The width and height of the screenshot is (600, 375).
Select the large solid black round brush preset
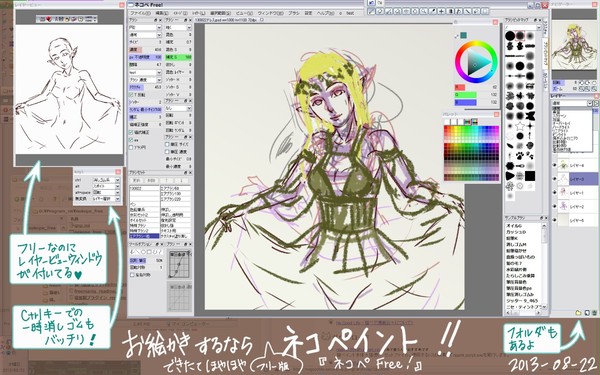(x=510, y=36)
